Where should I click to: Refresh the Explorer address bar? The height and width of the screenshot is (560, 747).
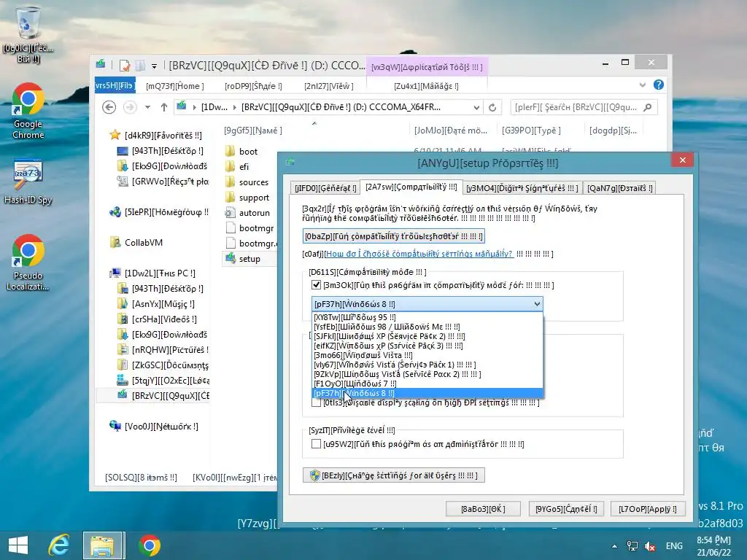point(492,108)
